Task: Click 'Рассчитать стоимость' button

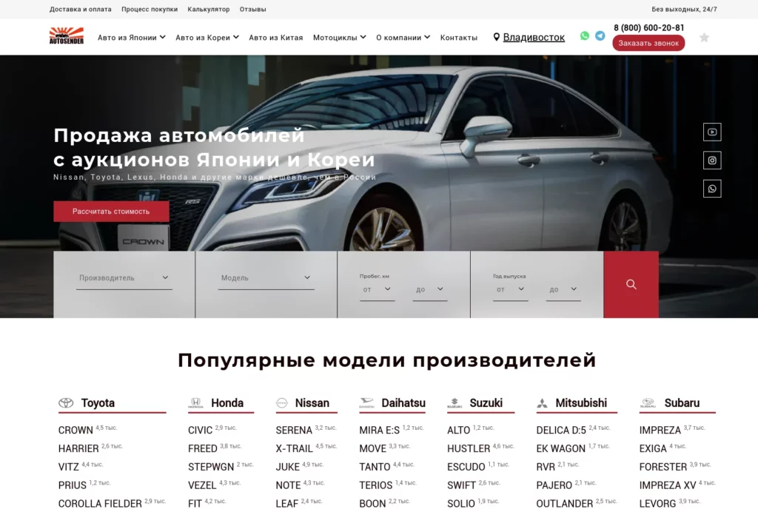Action: tap(111, 212)
